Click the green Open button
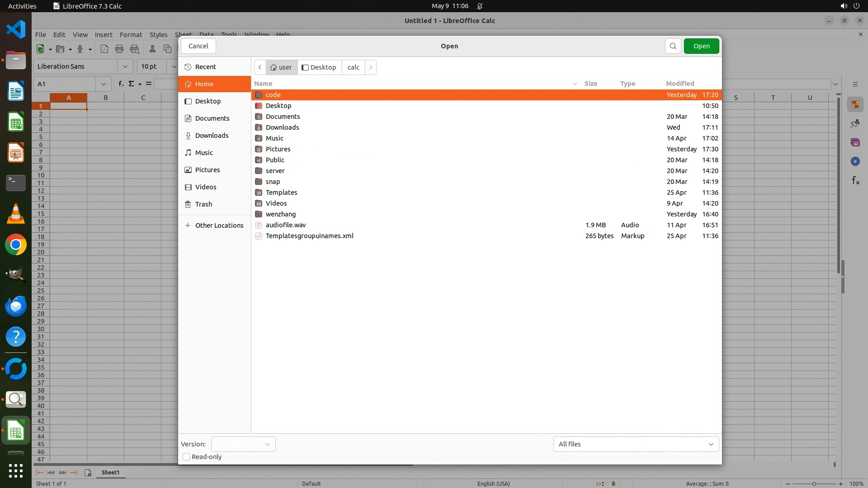Viewport: 868px width, 488px height. [701, 46]
